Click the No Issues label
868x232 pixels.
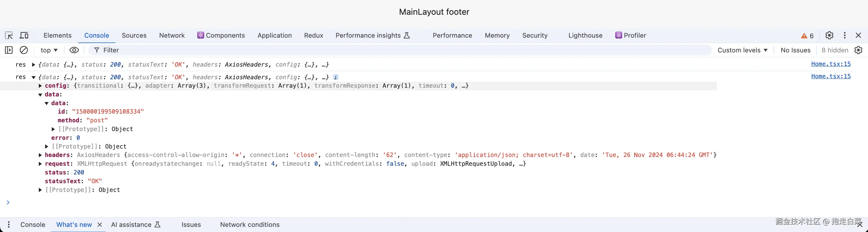coord(795,50)
